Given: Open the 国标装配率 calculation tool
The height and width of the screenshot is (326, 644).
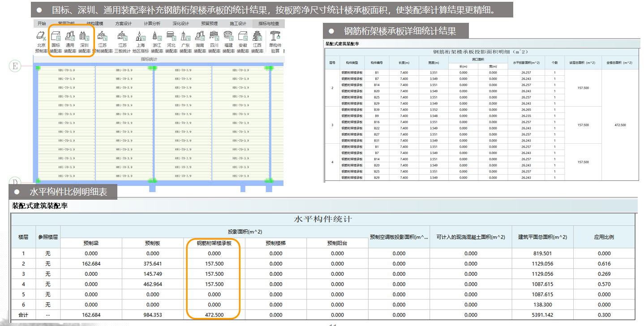Looking at the screenshot, I should [x=56, y=37].
